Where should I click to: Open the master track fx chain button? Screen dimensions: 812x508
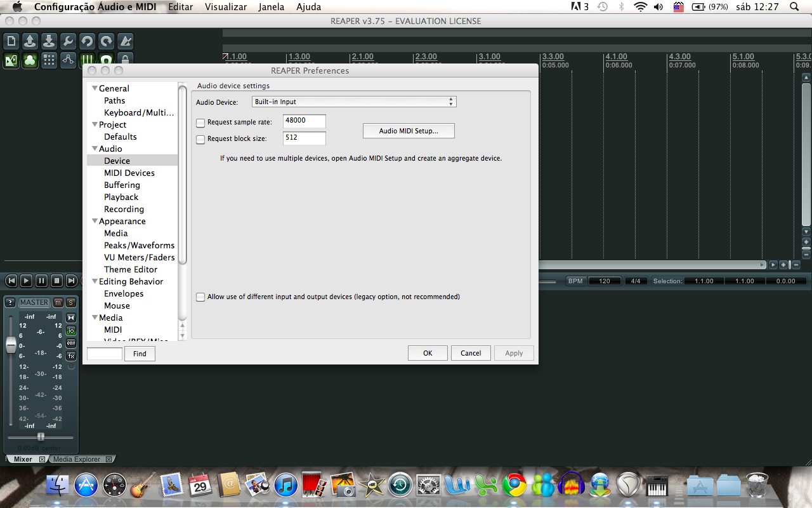coord(71,356)
